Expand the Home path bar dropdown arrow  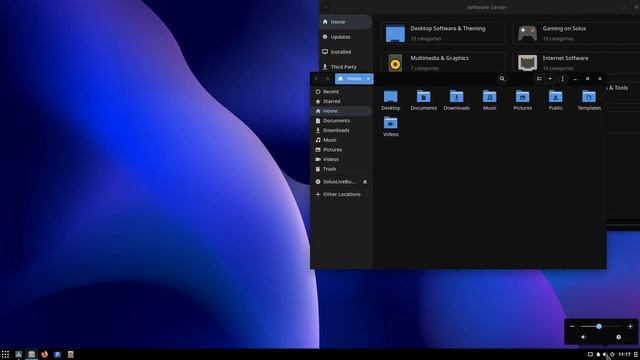(368, 79)
